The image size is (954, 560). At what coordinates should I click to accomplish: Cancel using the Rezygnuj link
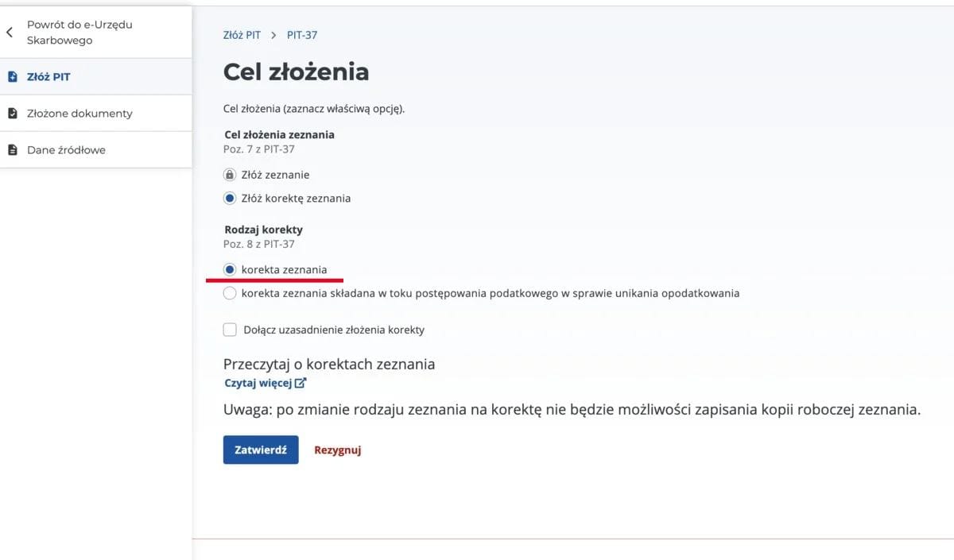(338, 450)
